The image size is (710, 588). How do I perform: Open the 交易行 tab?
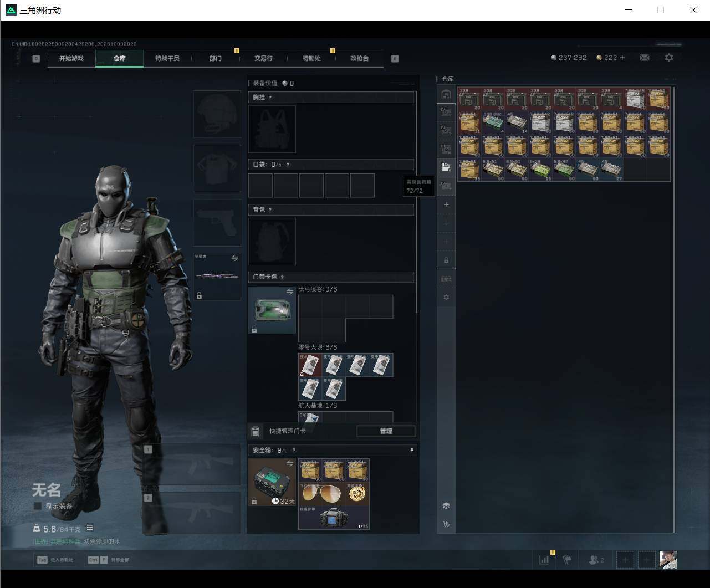tap(263, 58)
